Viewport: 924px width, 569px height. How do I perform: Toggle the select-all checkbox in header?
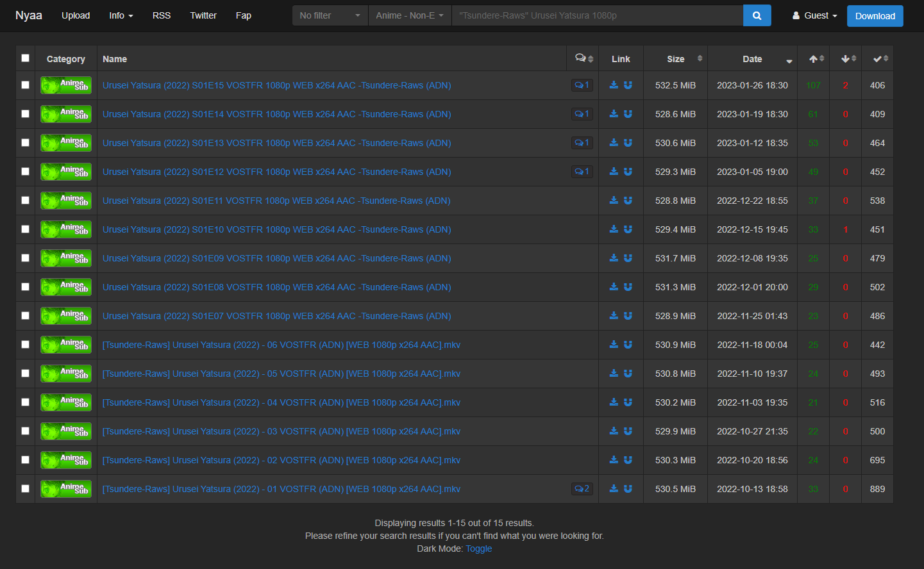[x=25, y=58]
